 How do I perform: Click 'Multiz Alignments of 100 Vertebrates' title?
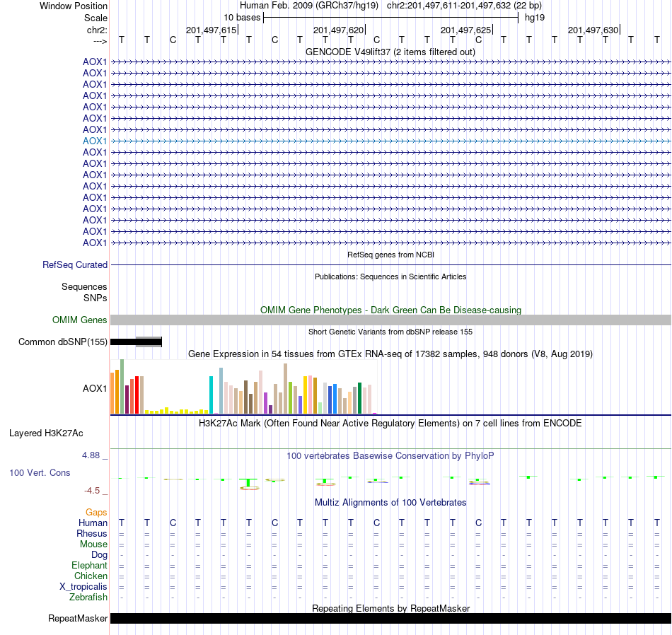point(390,503)
